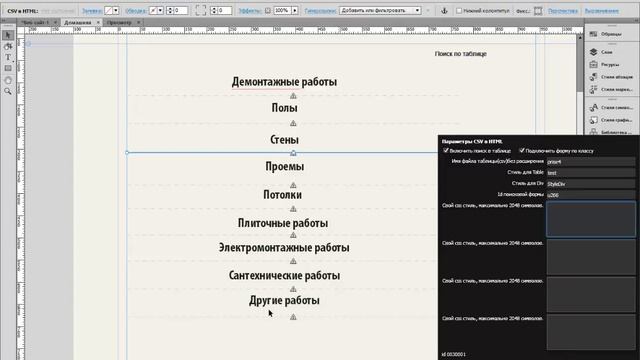Click the third custom CSS style textarea

pyautogui.click(x=591, y=294)
